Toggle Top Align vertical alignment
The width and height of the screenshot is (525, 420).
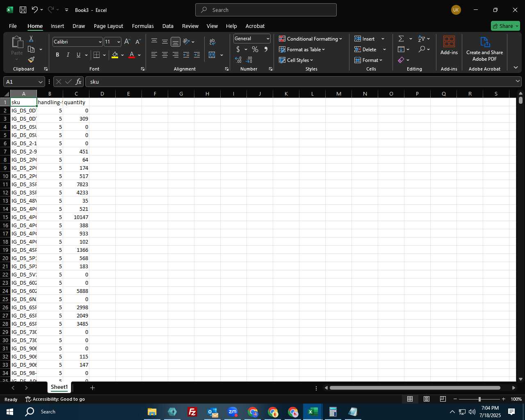click(154, 42)
